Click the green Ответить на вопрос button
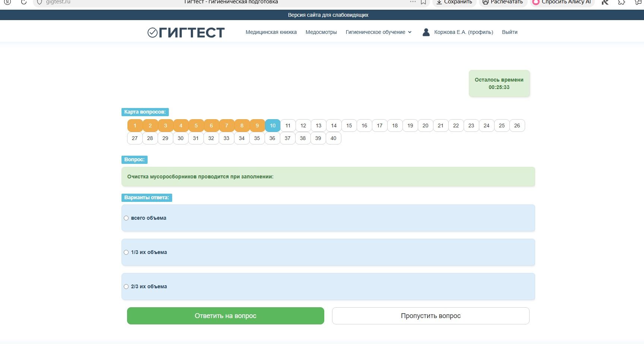Image resolution: width=644 pixels, height=362 pixels. [x=225, y=316]
